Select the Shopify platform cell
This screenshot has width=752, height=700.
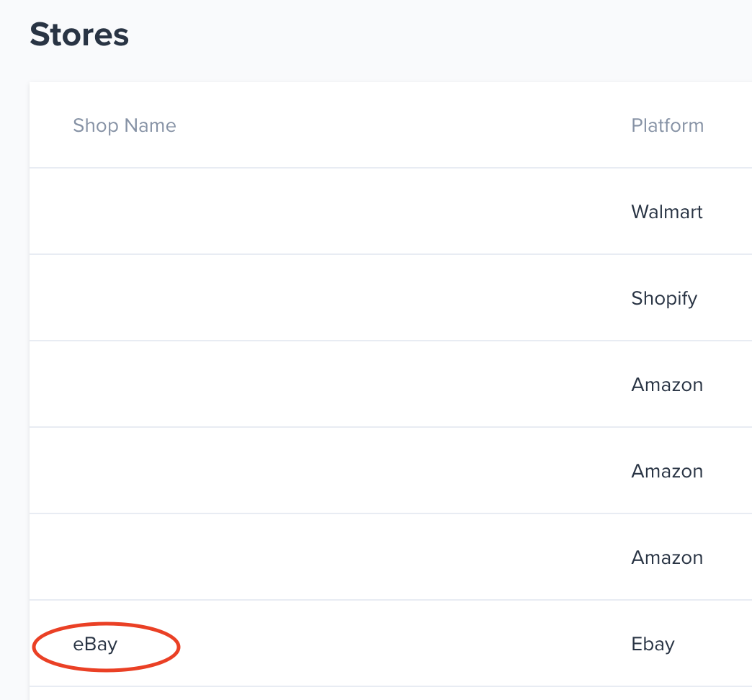pyautogui.click(x=664, y=299)
